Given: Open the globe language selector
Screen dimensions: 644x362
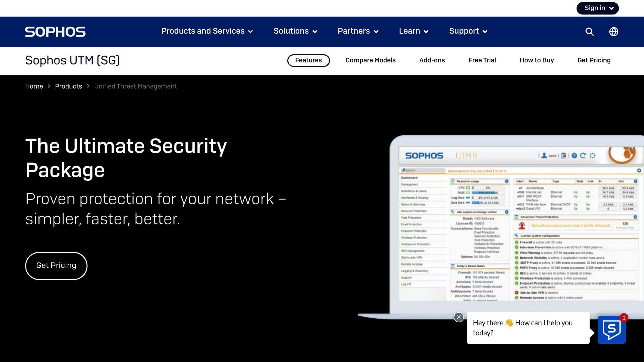Looking at the screenshot, I should (x=613, y=32).
